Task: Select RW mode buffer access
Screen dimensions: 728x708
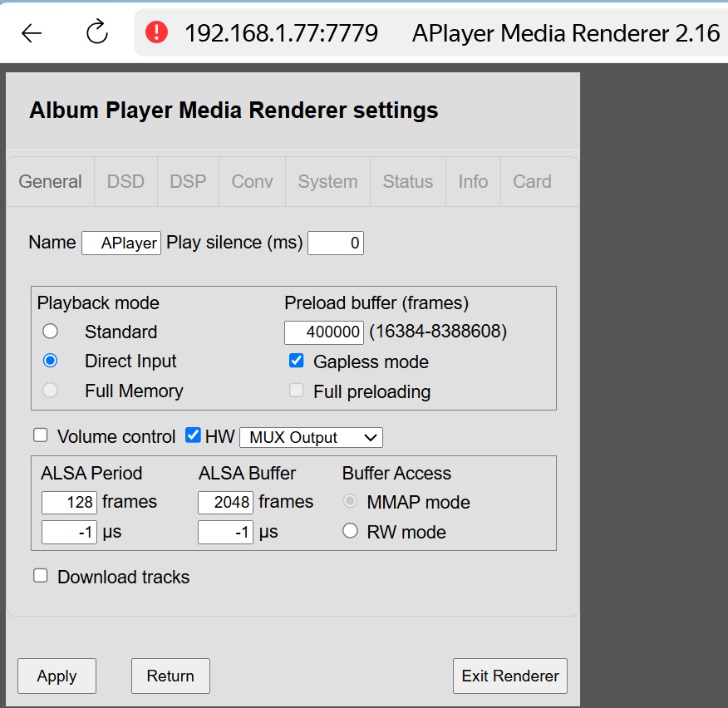Action: pyautogui.click(x=351, y=531)
